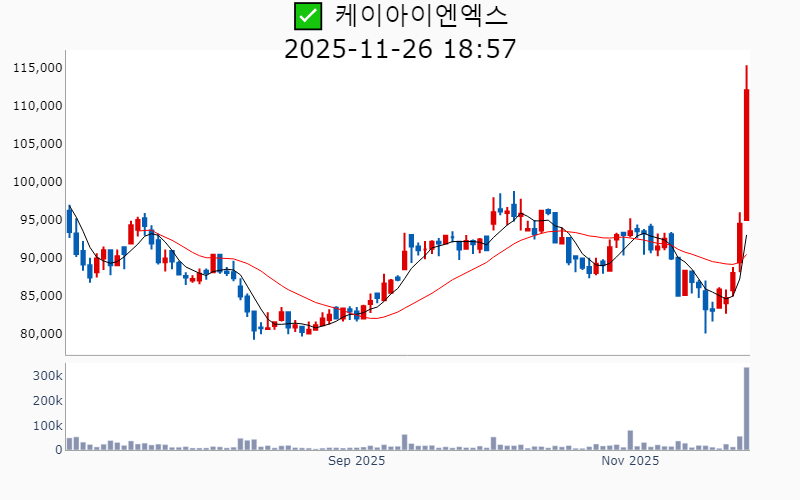Screen dimensions: 800x500
Task: Click the 100k volume axis label
Action: [x=47, y=426]
